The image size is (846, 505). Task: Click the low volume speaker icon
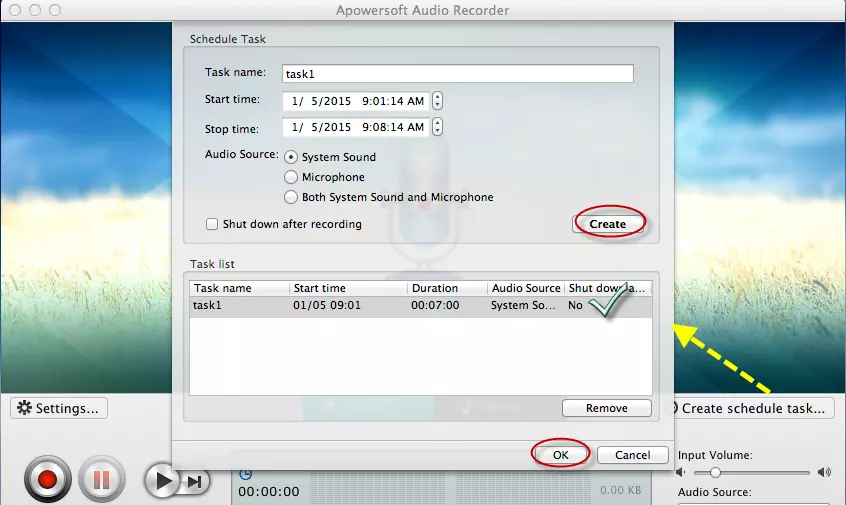[681, 473]
